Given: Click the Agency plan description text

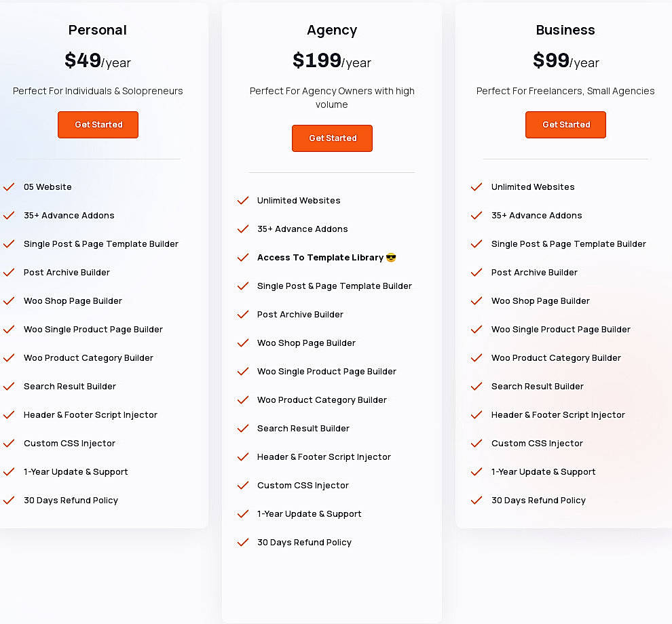Looking at the screenshot, I should click(x=332, y=97).
